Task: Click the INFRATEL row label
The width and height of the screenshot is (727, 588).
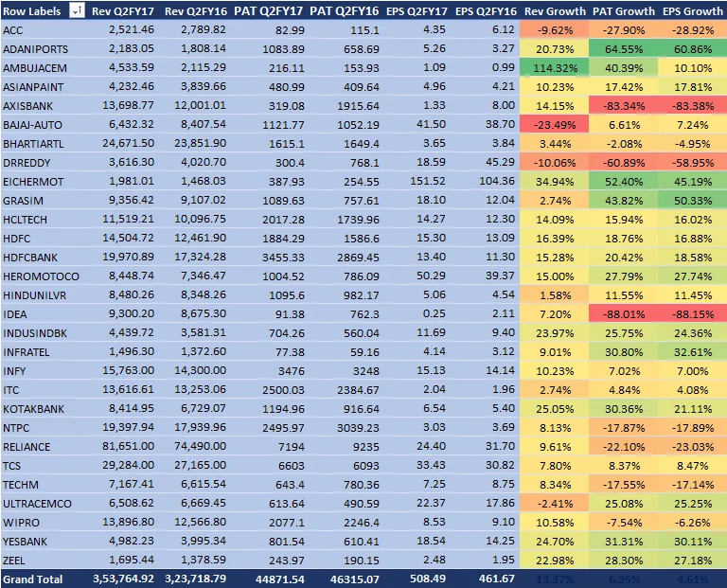Action: point(26,352)
